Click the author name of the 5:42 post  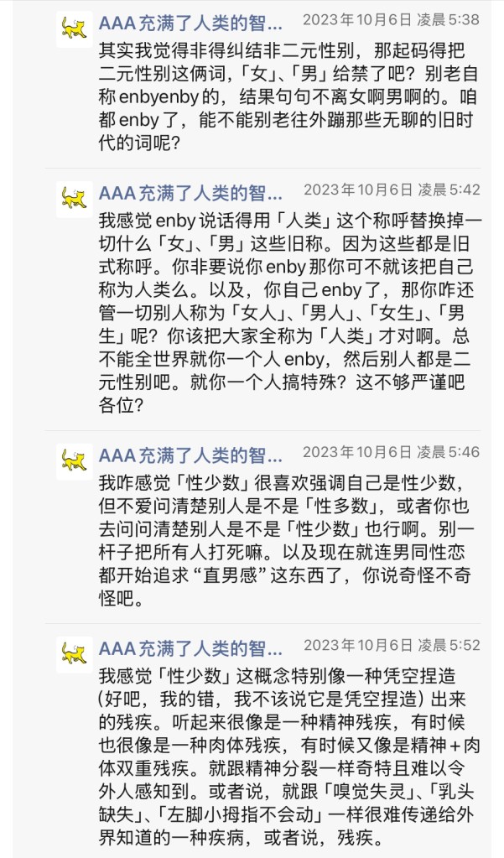pyautogui.click(x=190, y=192)
